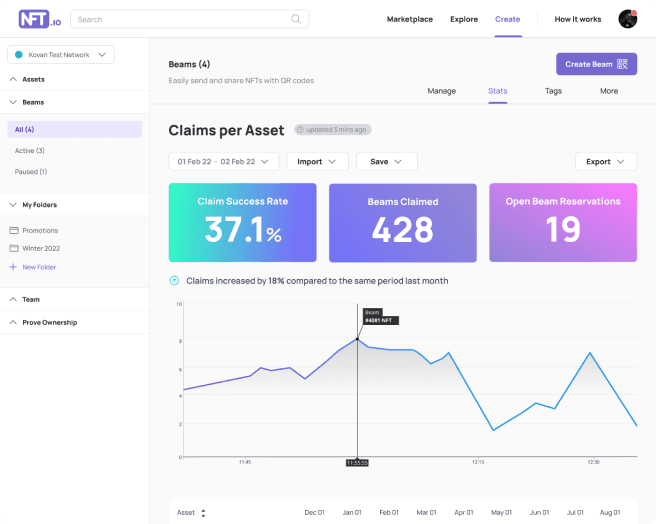Open the user profile avatar
The image size is (656, 524).
pos(627,19)
